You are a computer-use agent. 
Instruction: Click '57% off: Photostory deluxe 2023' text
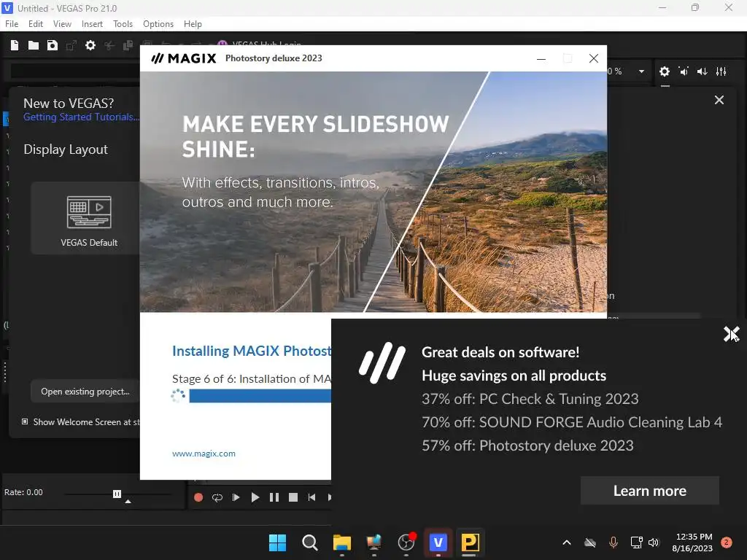527,446
